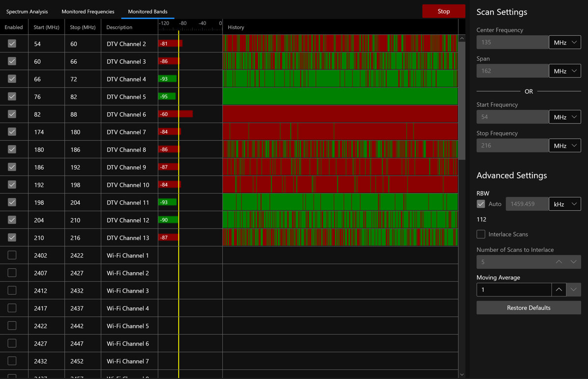
Task: Click Restore Defaults button
Action: coord(528,308)
